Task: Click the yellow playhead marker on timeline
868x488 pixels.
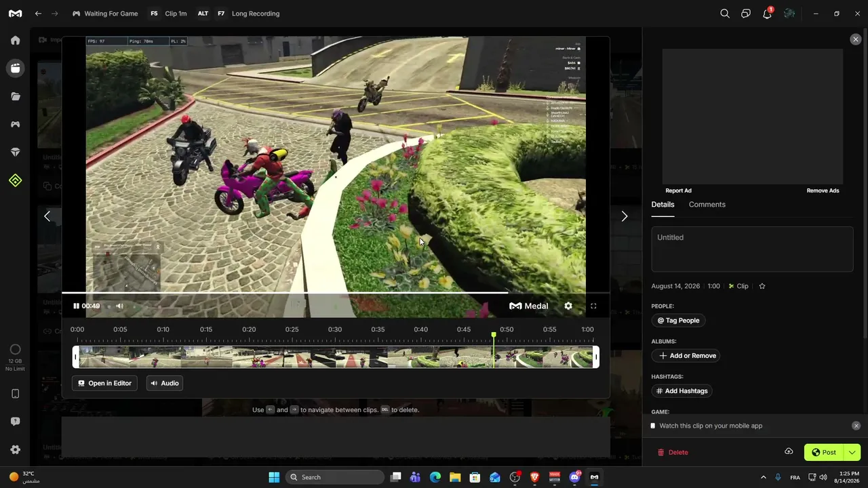Action: 494,335
